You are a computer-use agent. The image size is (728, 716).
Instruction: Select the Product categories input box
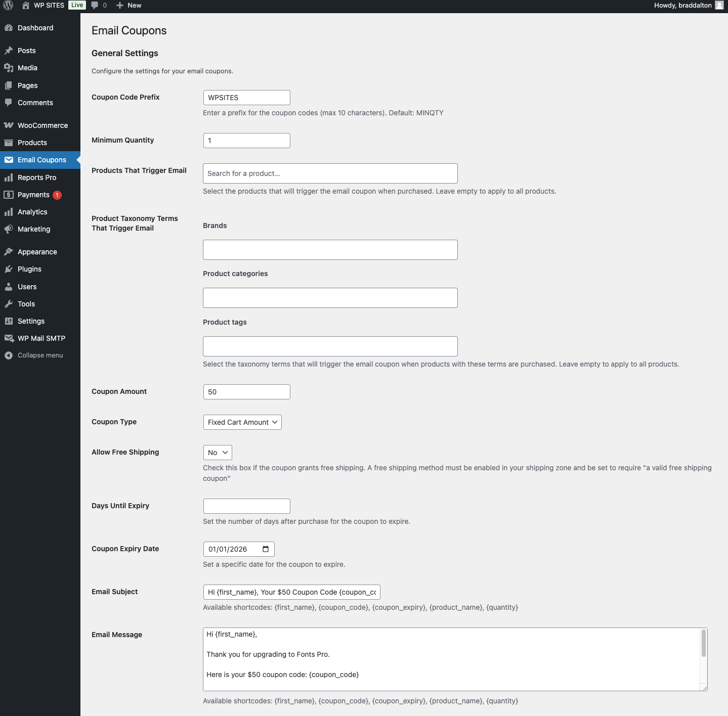pyautogui.click(x=330, y=298)
